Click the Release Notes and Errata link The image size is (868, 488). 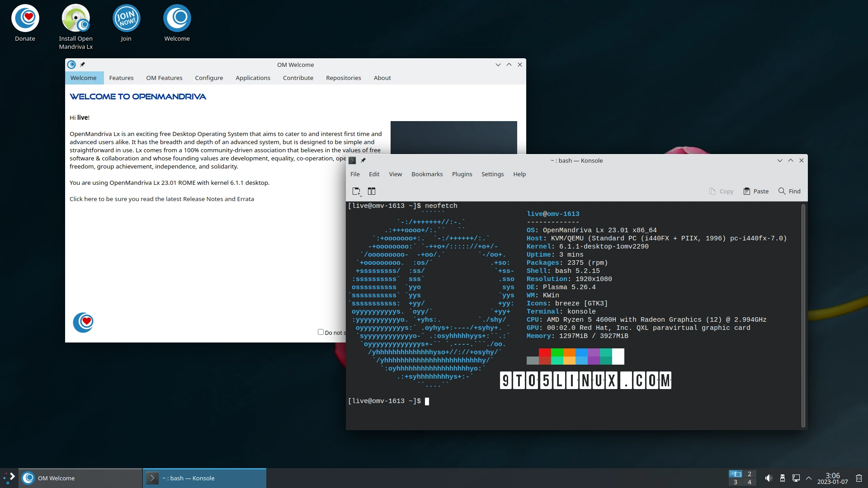pos(161,199)
